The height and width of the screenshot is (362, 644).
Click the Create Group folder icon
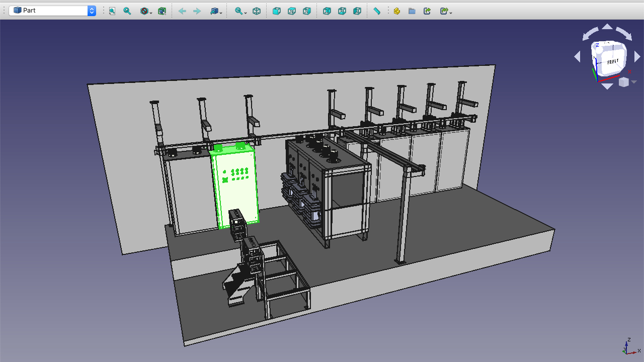pos(412,11)
